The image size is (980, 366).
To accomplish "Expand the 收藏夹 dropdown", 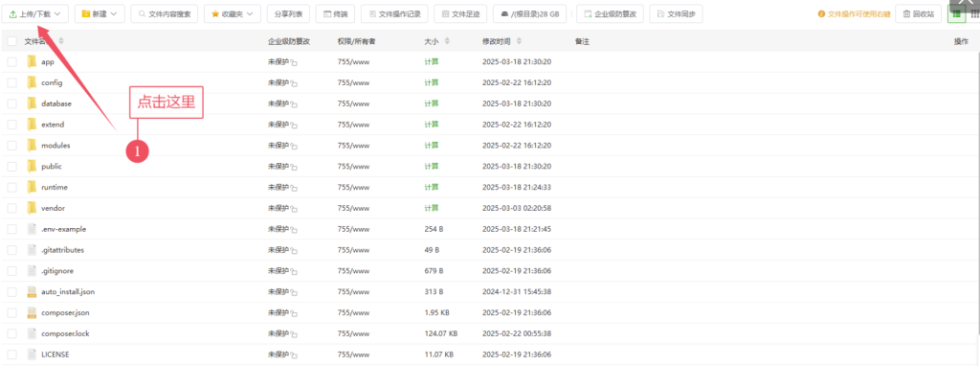I will coord(232,13).
